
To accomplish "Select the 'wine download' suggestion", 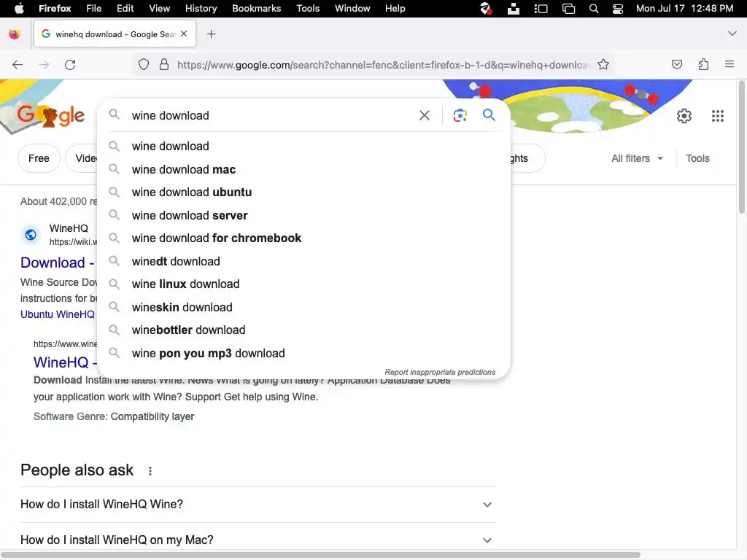I will [303, 146].
